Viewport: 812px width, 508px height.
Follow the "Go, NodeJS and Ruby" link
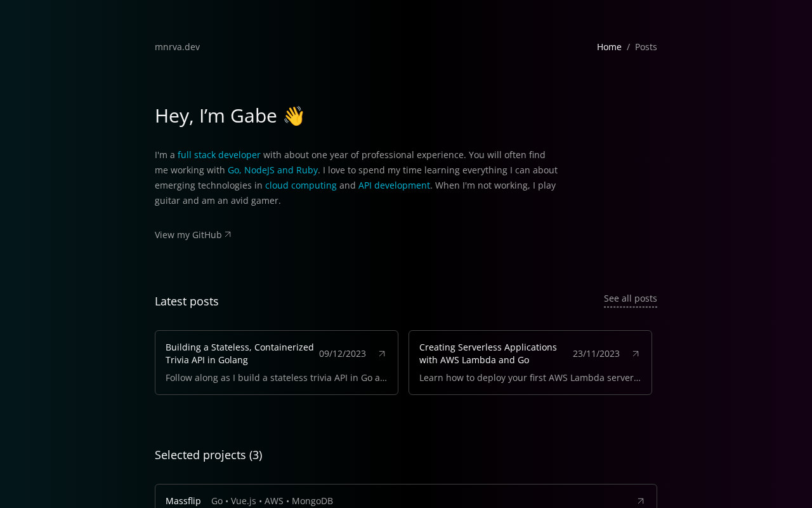[273, 170]
